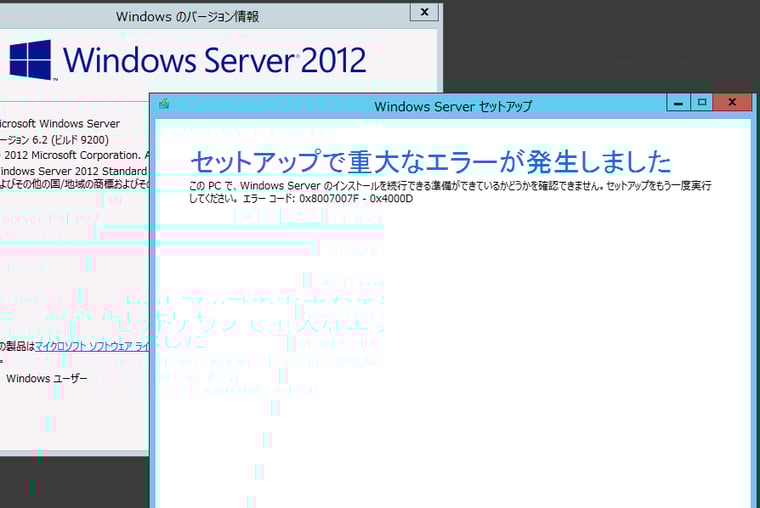Click the Windows のバージョン情報 title bar
The width and height of the screenshot is (760, 508).
coord(187,16)
